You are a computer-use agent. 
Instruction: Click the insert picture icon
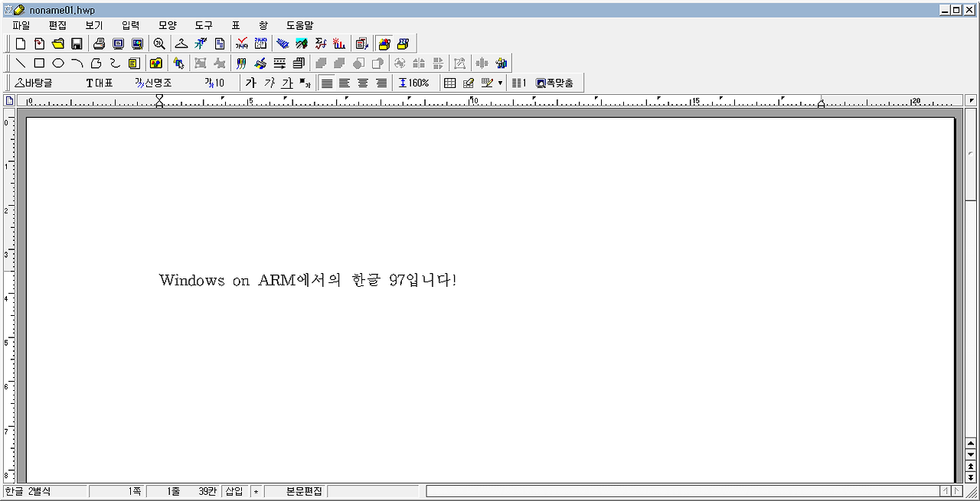156,63
